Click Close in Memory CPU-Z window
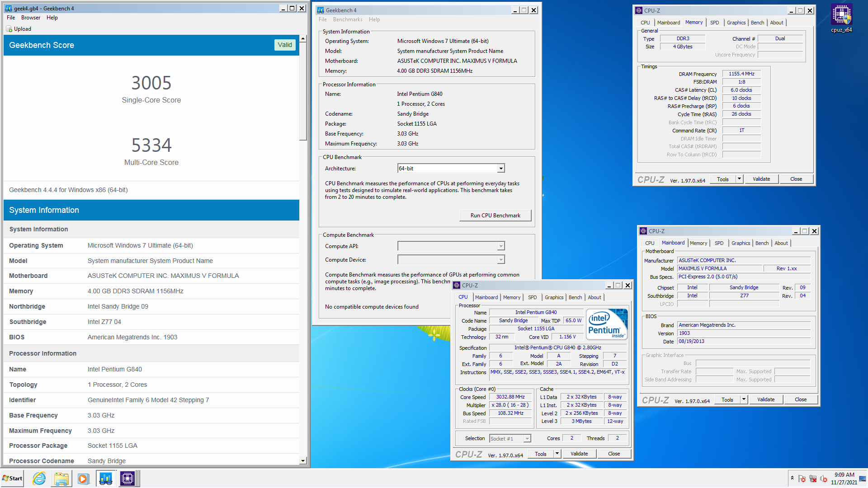 point(796,179)
